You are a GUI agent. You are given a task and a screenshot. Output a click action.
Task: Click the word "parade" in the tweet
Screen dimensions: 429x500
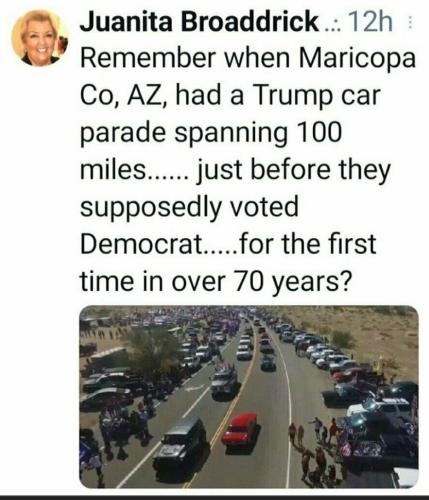click(123, 134)
